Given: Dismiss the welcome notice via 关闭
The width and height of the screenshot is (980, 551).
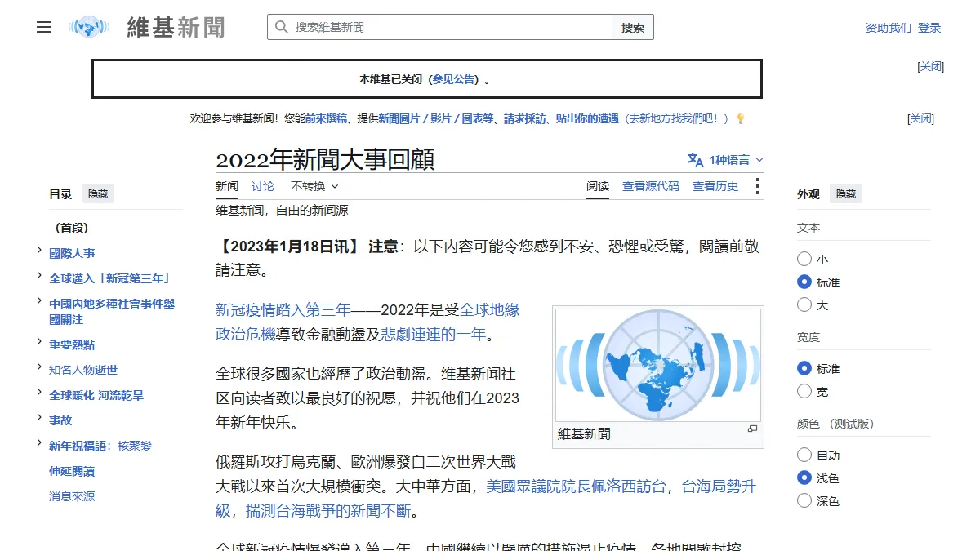Looking at the screenshot, I should (x=921, y=118).
